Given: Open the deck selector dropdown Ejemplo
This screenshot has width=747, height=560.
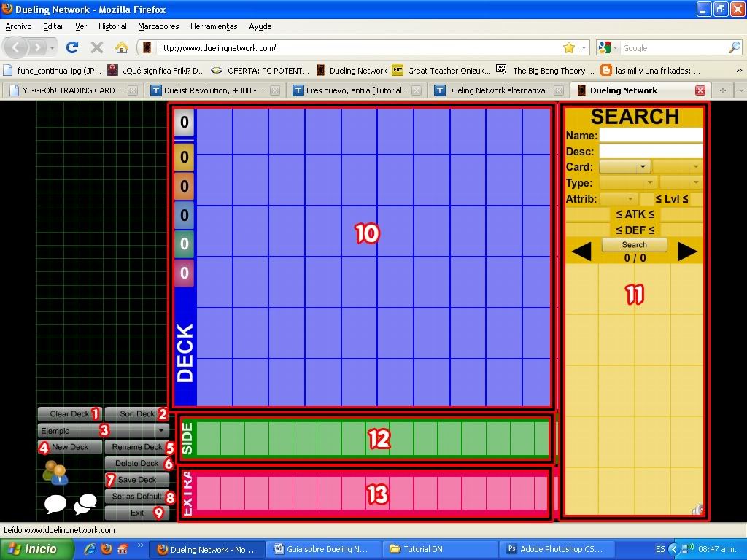Looking at the screenshot, I should 104,430.
